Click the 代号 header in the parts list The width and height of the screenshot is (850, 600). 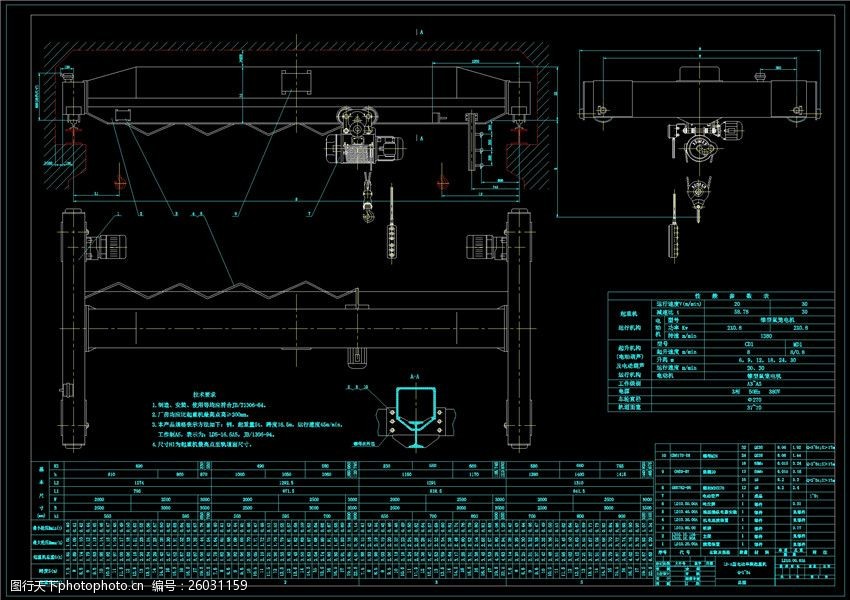pos(684,552)
